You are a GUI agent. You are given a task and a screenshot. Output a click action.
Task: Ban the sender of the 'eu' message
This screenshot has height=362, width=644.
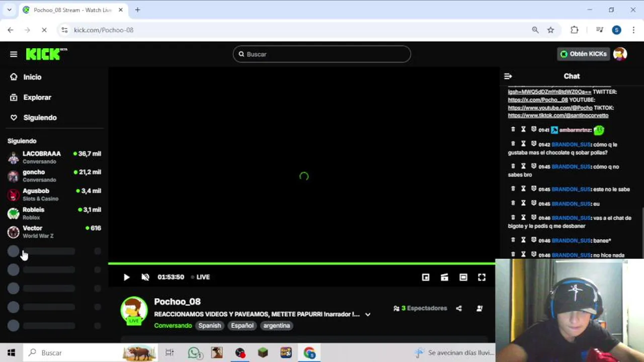[x=534, y=204]
